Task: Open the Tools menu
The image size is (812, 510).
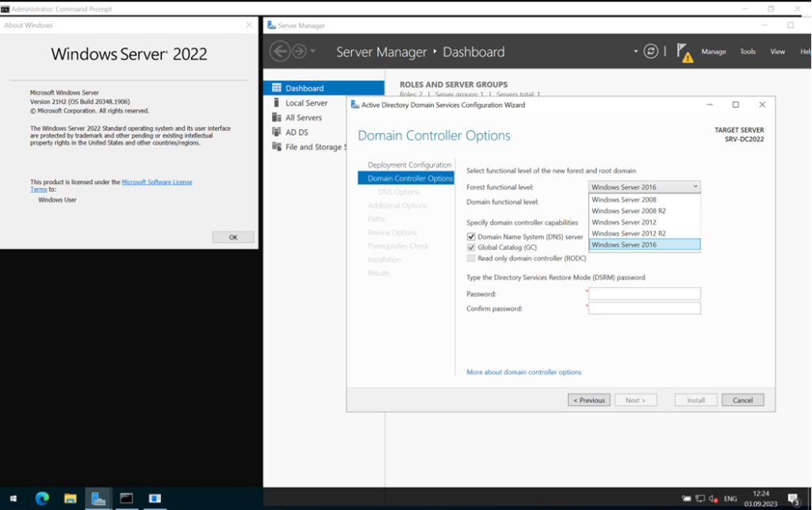Action: click(747, 51)
